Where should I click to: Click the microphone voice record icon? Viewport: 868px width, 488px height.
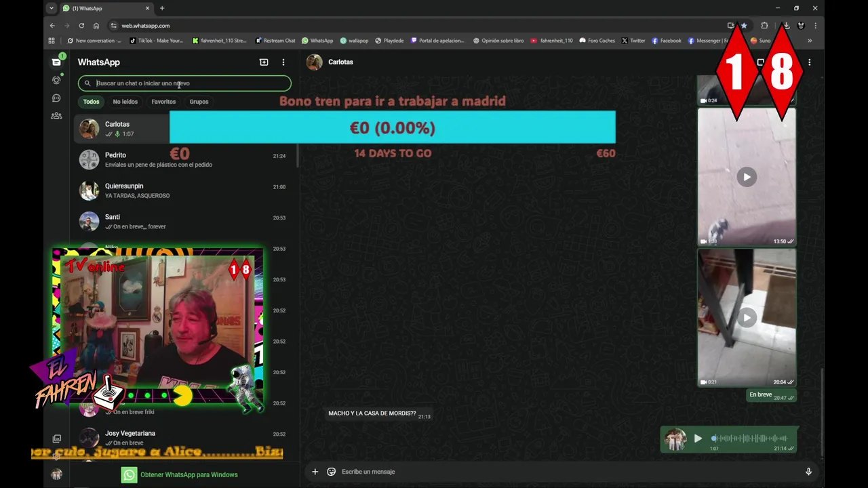tap(808, 472)
